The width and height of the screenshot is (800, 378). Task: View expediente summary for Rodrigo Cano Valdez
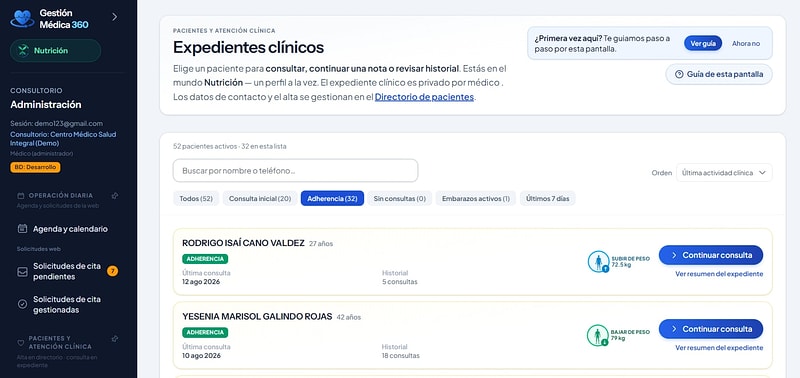[x=719, y=274]
